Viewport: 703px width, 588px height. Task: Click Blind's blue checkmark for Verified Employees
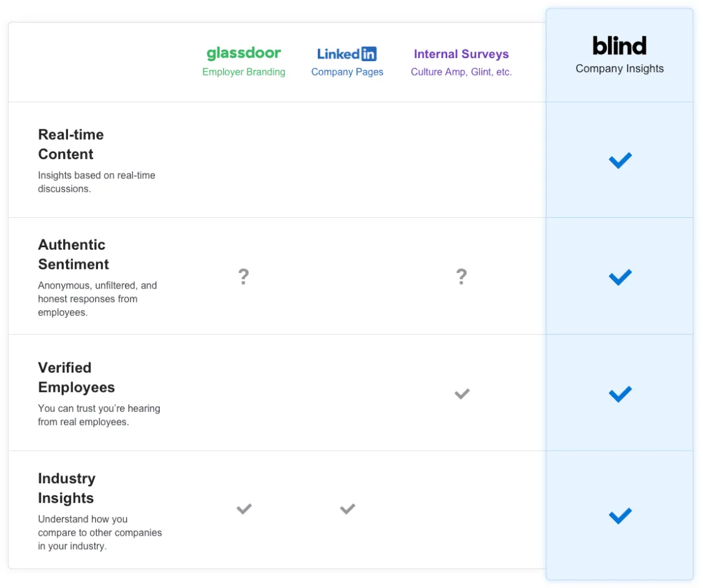620,394
